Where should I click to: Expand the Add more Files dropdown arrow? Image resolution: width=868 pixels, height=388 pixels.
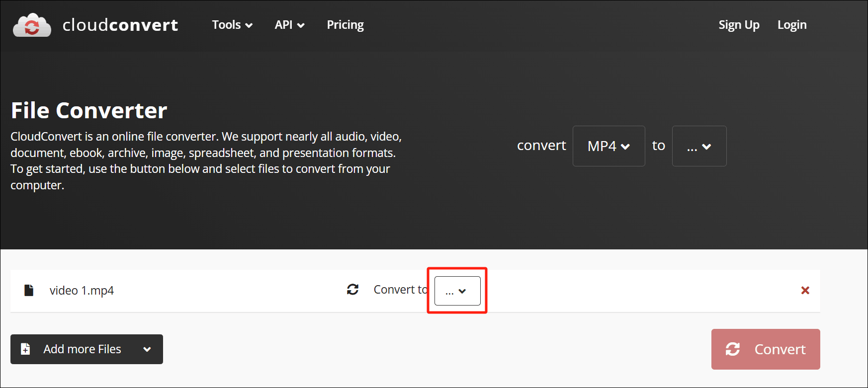(x=147, y=349)
